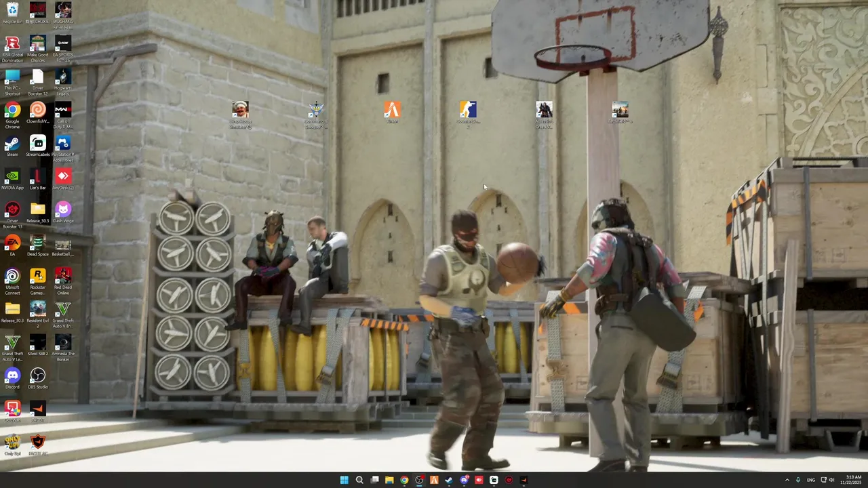Open This PC shortcut on desktop
Image resolution: width=868 pixels, height=488 pixels.
point(12,83)
